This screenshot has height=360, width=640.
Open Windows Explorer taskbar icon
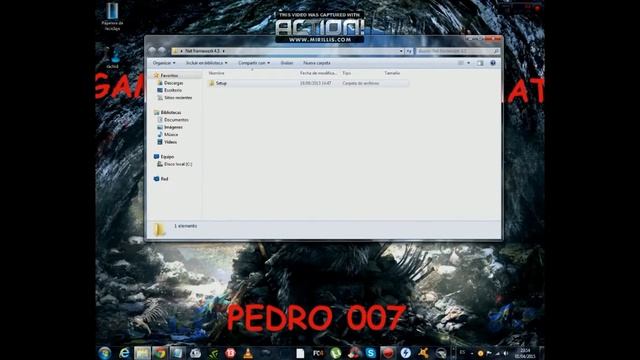click(142, 353)
